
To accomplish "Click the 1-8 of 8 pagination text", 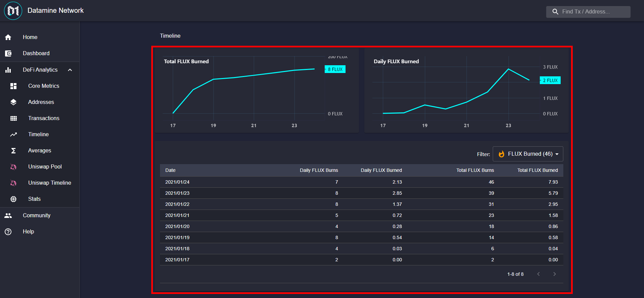I will click(516, 274).
